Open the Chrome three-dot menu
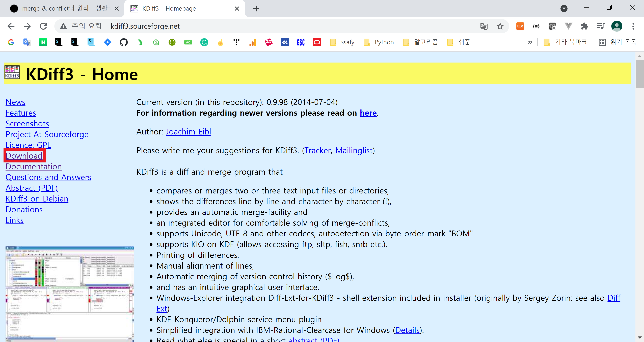644x342 pixels. tap(633, 26)
